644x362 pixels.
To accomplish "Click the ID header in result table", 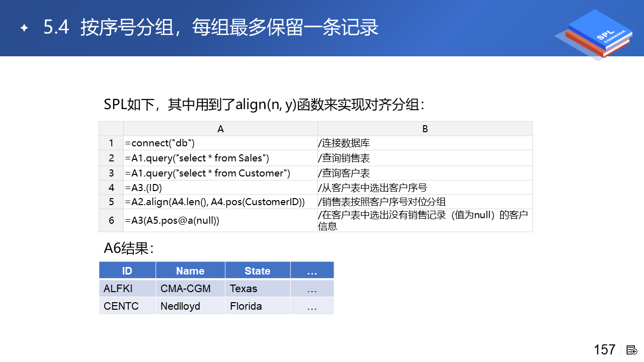I will 127,270.
